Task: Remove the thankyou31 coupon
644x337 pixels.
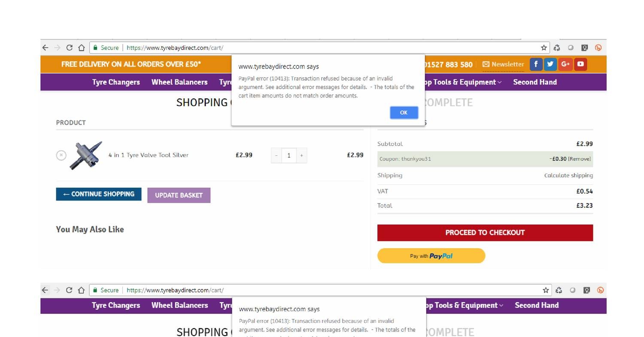Action: pos(579,159)
